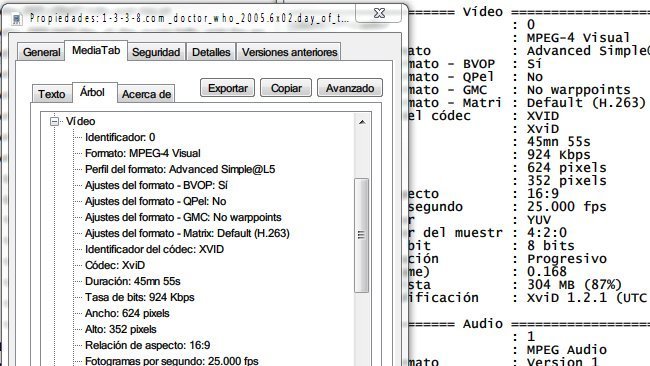
Task: Open the Seguridad tab
Action: click(x=156, y=52)
